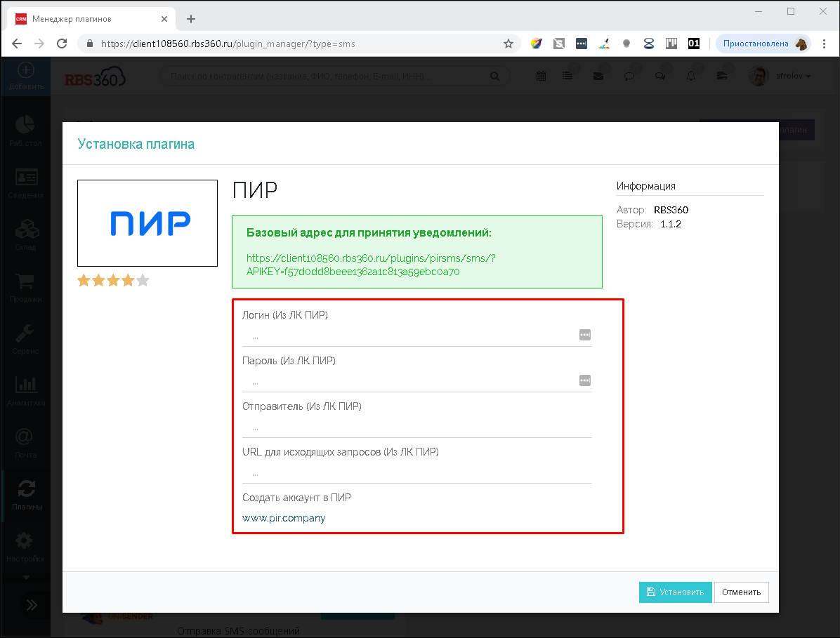Bookmark this page with star icon
This screenshot has height=638, width=840.
point(508,44)
